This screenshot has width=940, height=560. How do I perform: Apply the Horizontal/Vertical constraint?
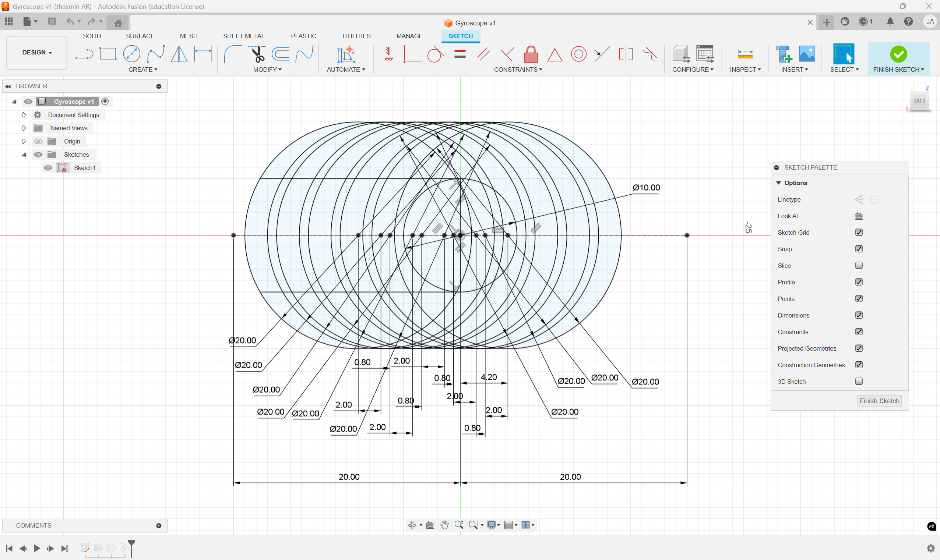pyautogui.click(x=388, y=54)
